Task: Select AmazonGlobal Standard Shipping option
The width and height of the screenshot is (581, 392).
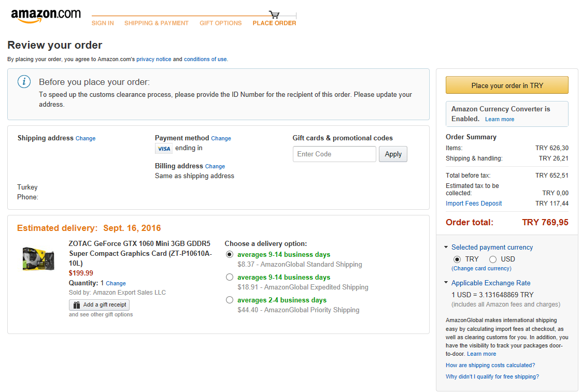Action: (230, 254)
